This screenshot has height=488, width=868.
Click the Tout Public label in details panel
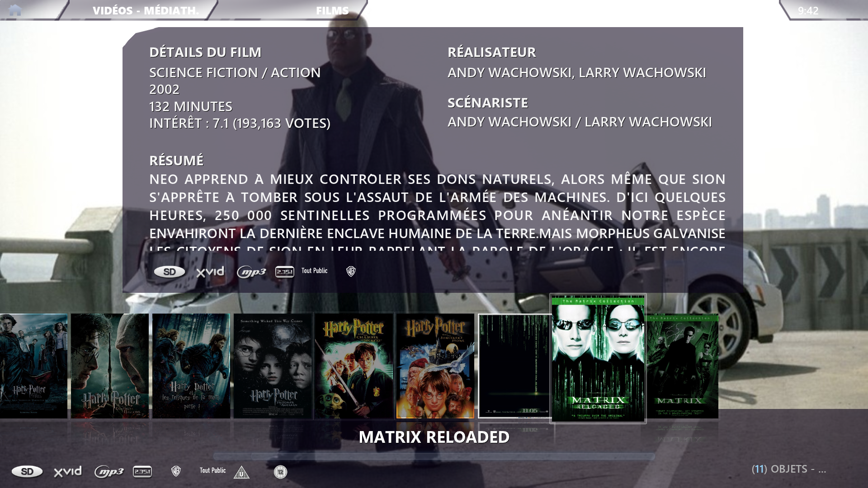pyautogui.click(x=315, y=271)
